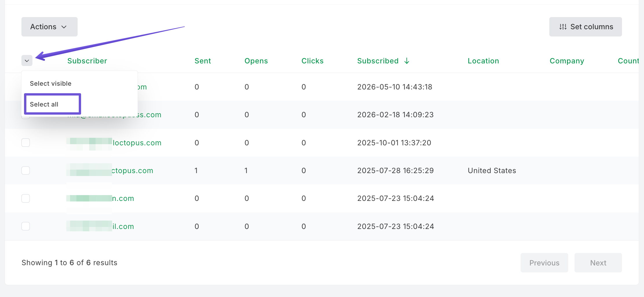Sort by the Opens column
Image resolution: width=644 pixels, height=297 pixels.
[x=256, y=61]
